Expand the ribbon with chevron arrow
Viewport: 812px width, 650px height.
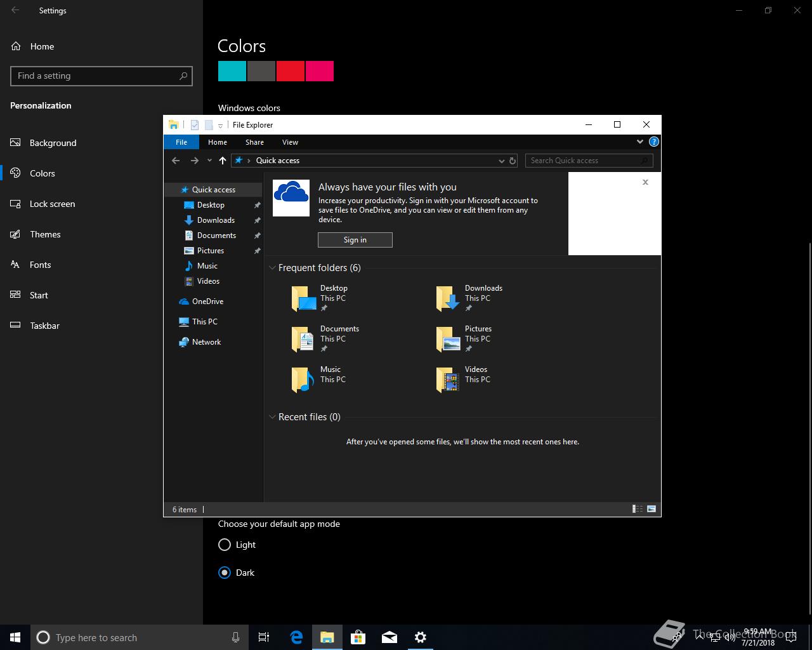[640, 142]
